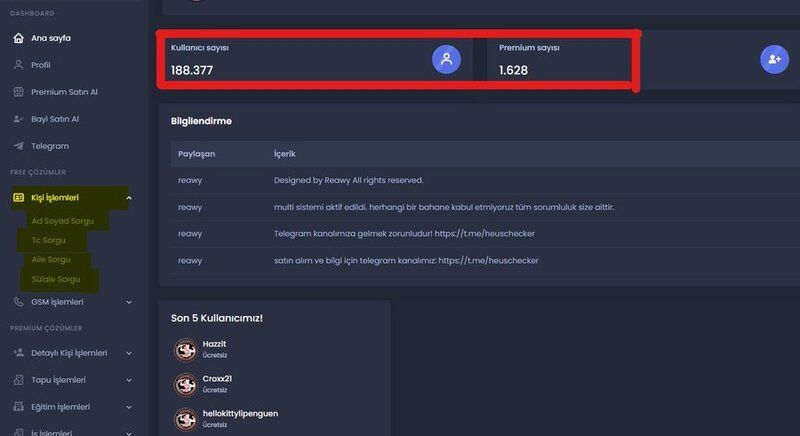800x436 pixels.
Task: Expand the GSM İşlemleri chevron
Action: 129,302
